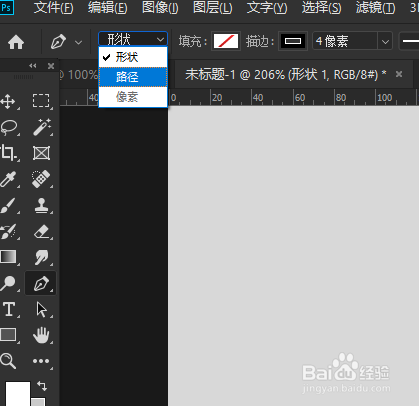The width and height of the screenshot is (419, 406).
Task: Open the 选择(S) menu
Action: [321, 7]
